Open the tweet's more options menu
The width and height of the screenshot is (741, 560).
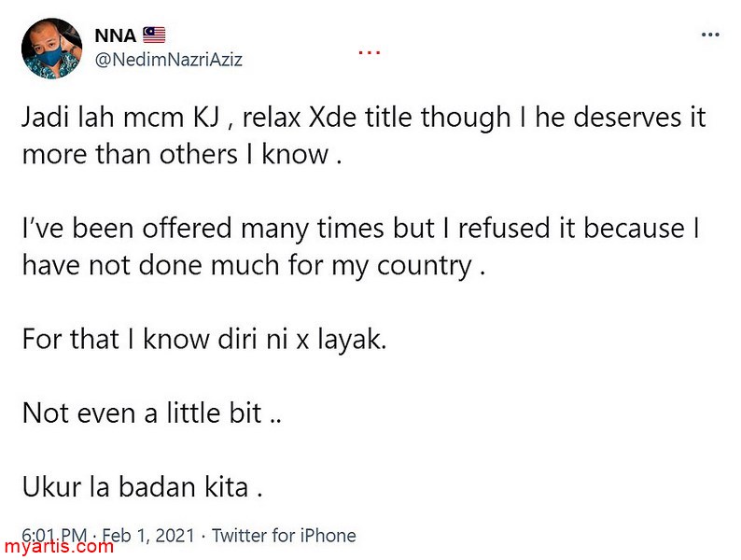click(x=711, y=34)
